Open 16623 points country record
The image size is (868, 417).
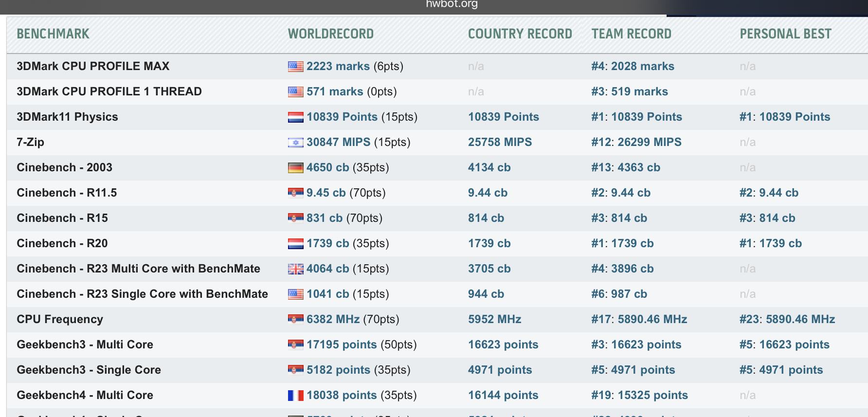tap(503, 344)
